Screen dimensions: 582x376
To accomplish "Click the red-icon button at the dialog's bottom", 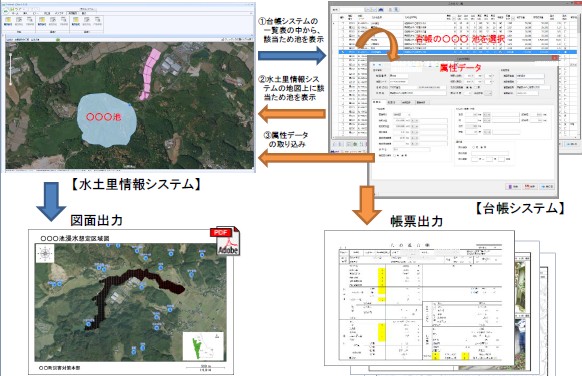I will [x=530, y=186].
